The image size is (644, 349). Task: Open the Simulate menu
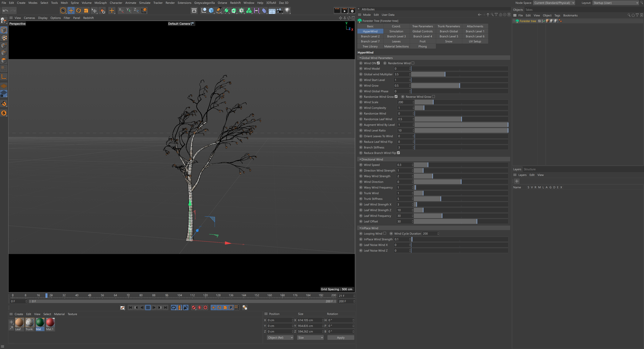click(145, 3)
